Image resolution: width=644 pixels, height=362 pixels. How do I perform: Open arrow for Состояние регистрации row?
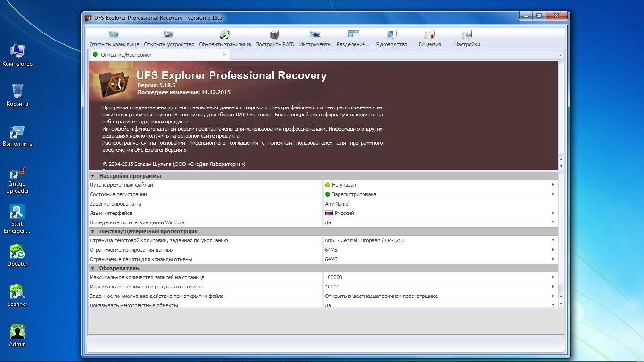553,194
